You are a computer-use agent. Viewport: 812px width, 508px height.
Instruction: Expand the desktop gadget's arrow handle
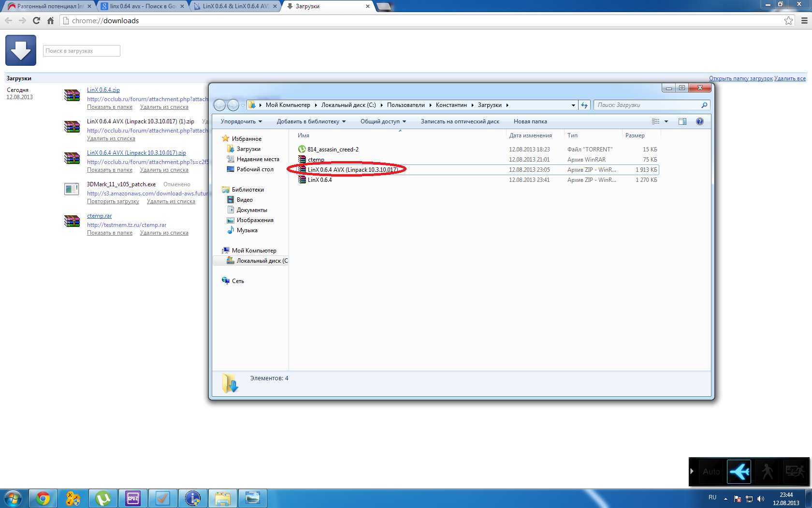point(692,471)
